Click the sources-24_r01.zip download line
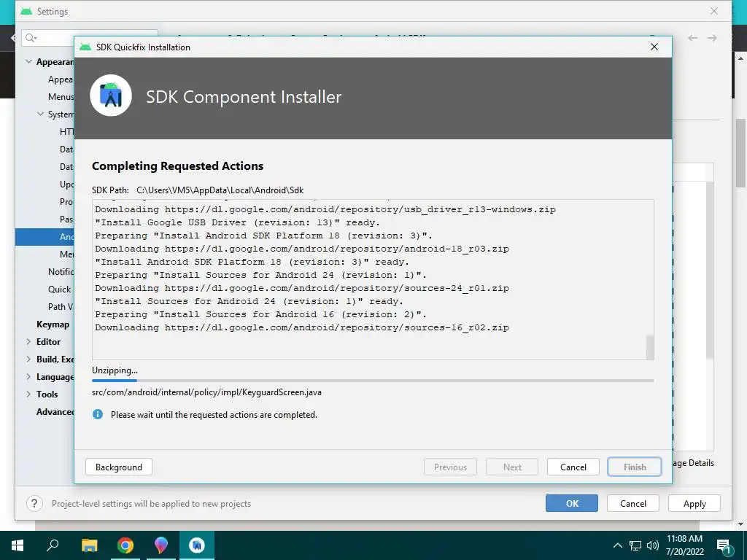This screenshot has height=560, width=747. click(x=301, y=288)
